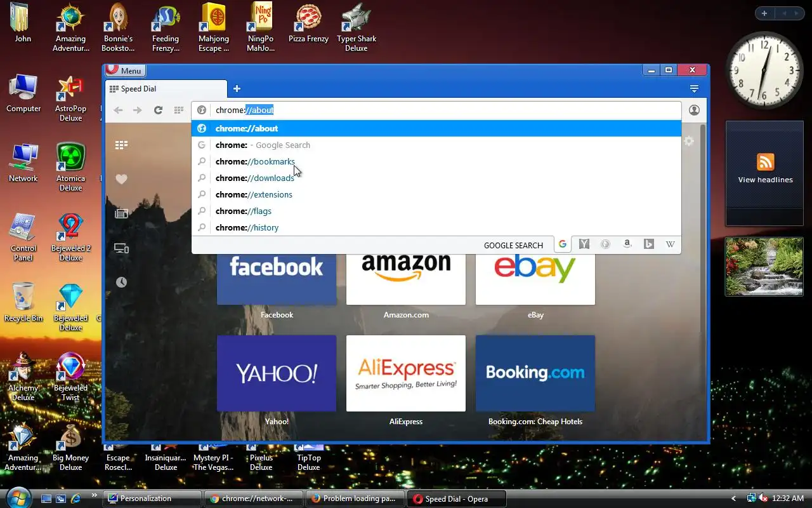Image resolution: width=812 pixels, height=508 pixels.
Task: Select Bejeweled 2 Deluxe shortcut
Action: point(71,237)
